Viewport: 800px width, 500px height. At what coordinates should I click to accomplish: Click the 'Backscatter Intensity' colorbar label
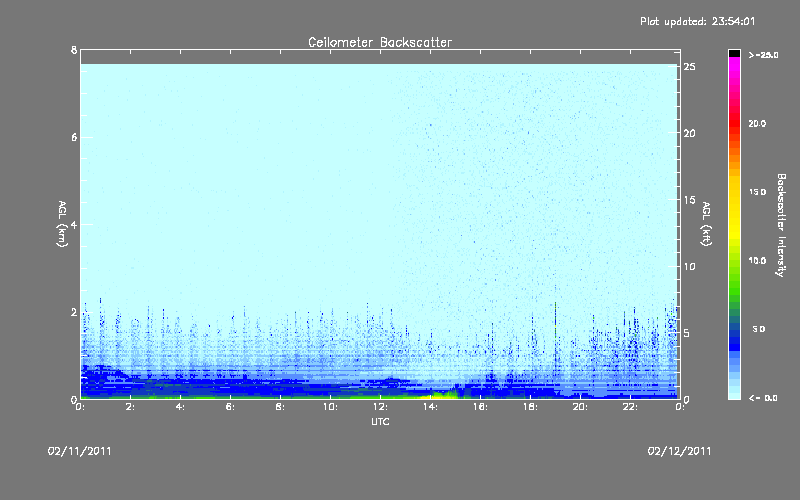tap(780, 225)
